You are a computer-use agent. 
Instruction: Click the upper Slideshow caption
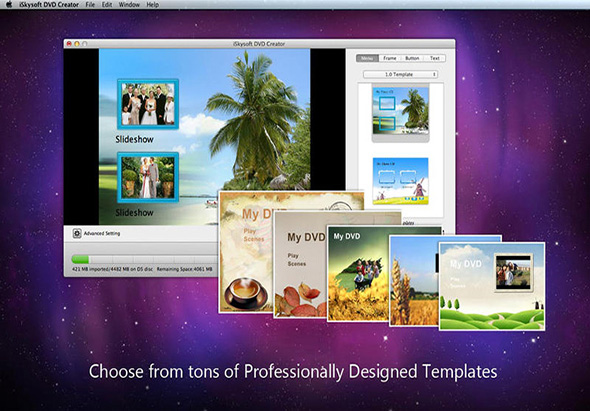134,139
